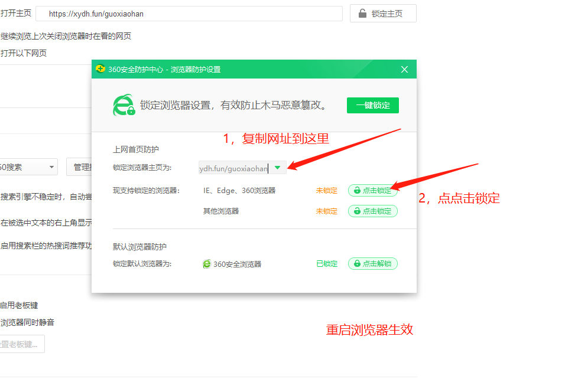Click the 一键锁定 green button
This screenshot has width=578, height=392.
click(373, 105)
